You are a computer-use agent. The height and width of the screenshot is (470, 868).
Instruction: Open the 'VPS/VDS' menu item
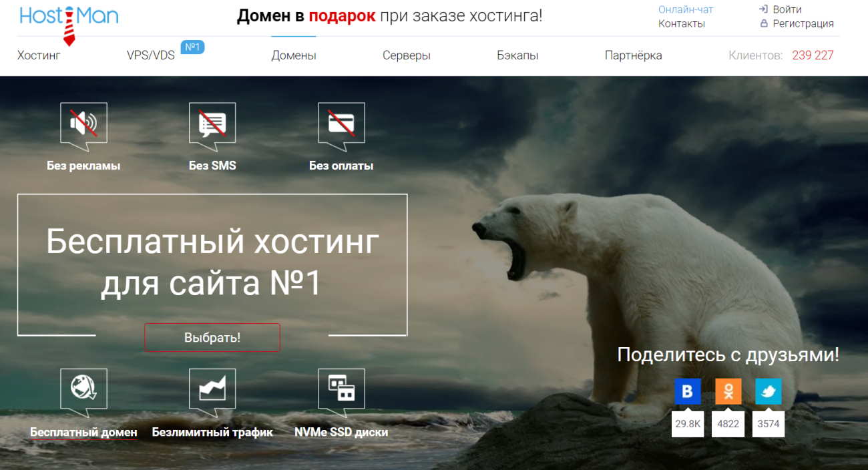[151, 55]
